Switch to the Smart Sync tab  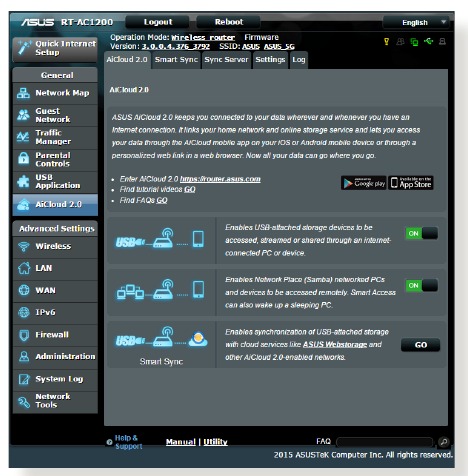coord(176,60)
